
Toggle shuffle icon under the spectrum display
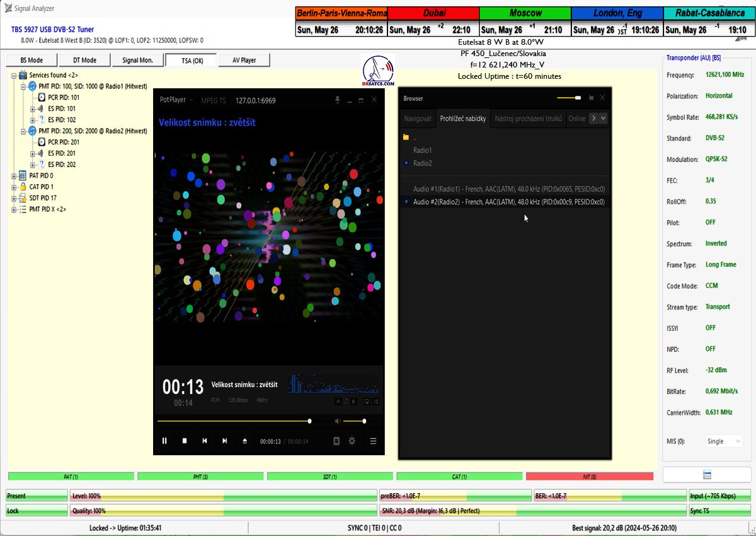pos(376,401)
